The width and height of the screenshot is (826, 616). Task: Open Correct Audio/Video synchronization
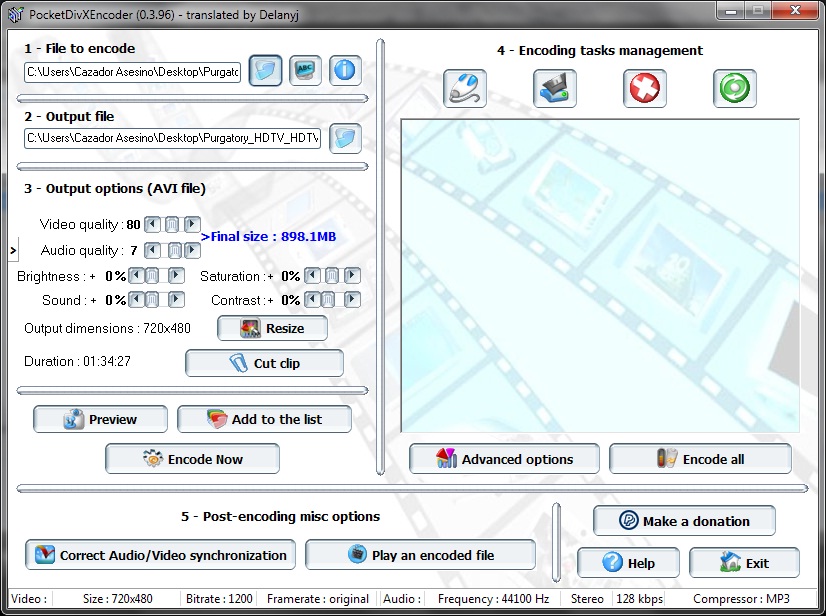[160, 555]
